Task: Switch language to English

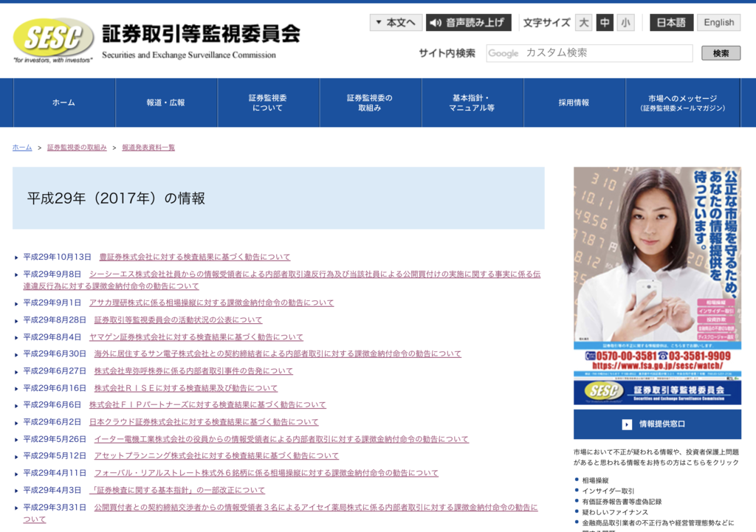Action: (x=719, y=23)
